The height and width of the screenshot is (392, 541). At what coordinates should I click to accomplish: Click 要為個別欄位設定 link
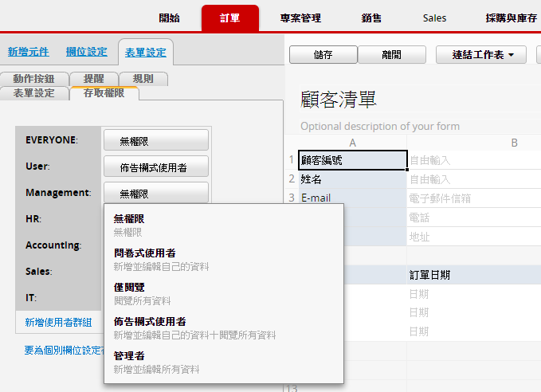64,351
